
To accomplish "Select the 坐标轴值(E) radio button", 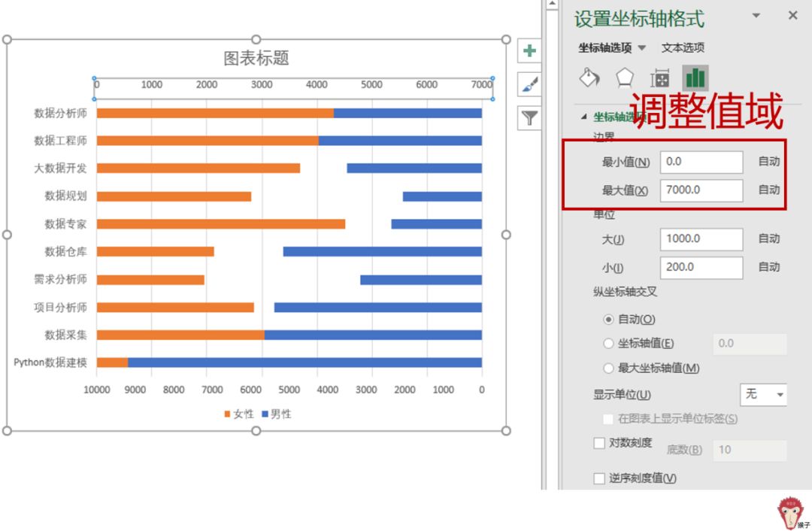I will pos(608,344).
